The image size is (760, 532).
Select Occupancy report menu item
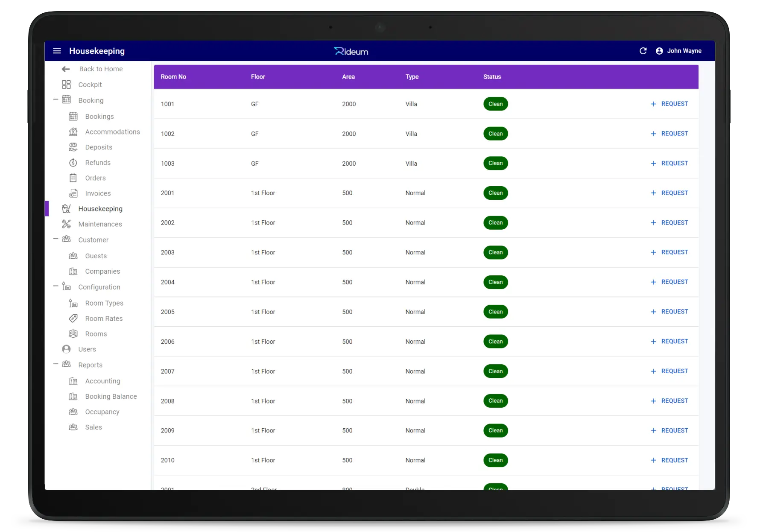click(x=102, y=412)
